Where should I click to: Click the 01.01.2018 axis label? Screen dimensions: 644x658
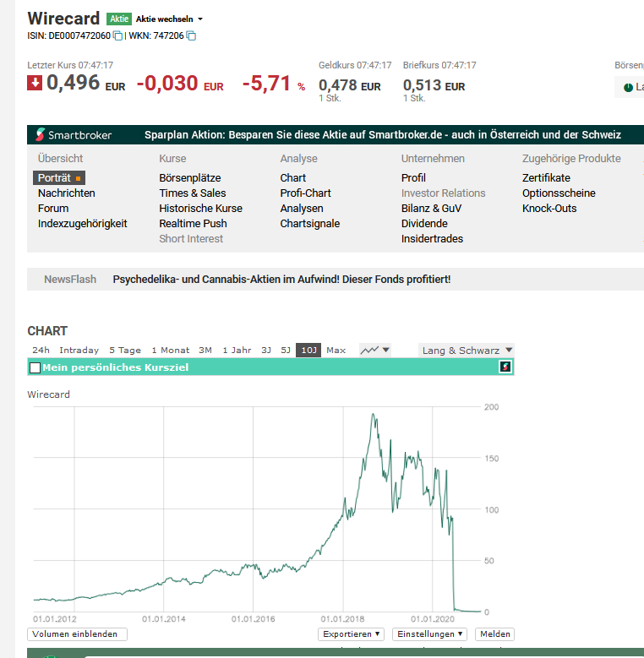(342, 619)
